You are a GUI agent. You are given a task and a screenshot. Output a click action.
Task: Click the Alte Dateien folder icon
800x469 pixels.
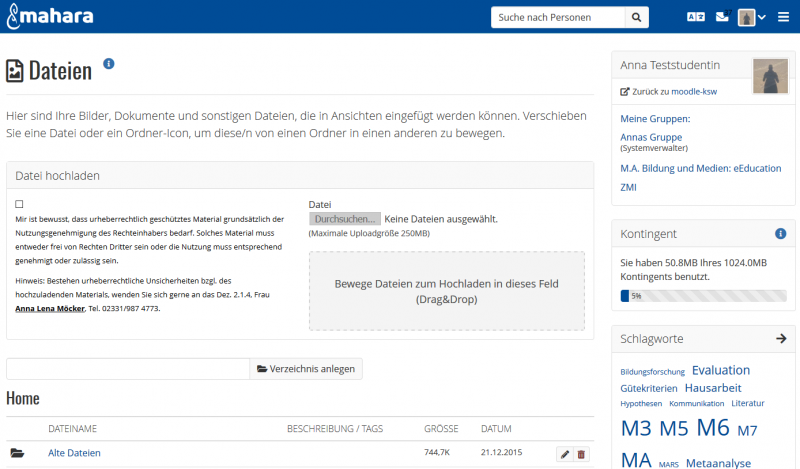tap(17, 453)
